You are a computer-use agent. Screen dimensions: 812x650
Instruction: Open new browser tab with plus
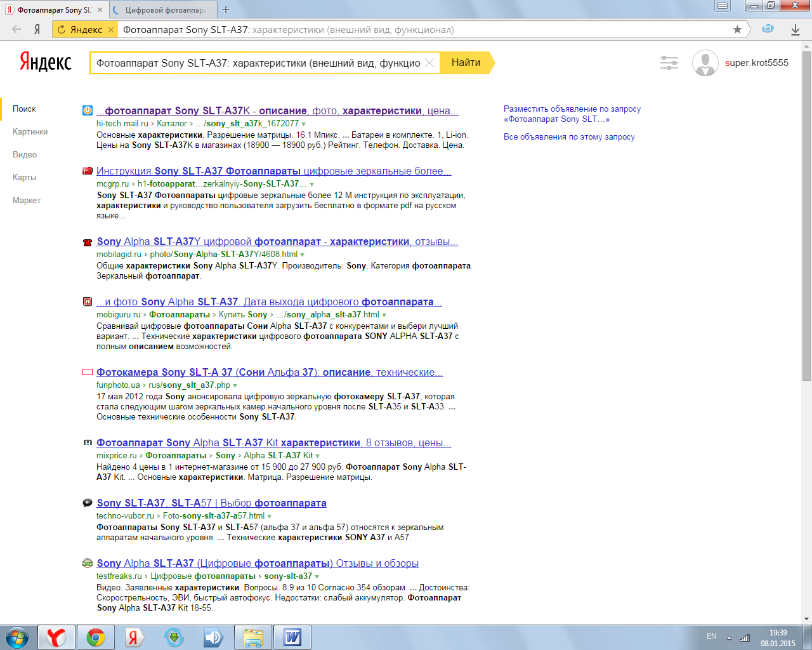click(x=226, y=10)
